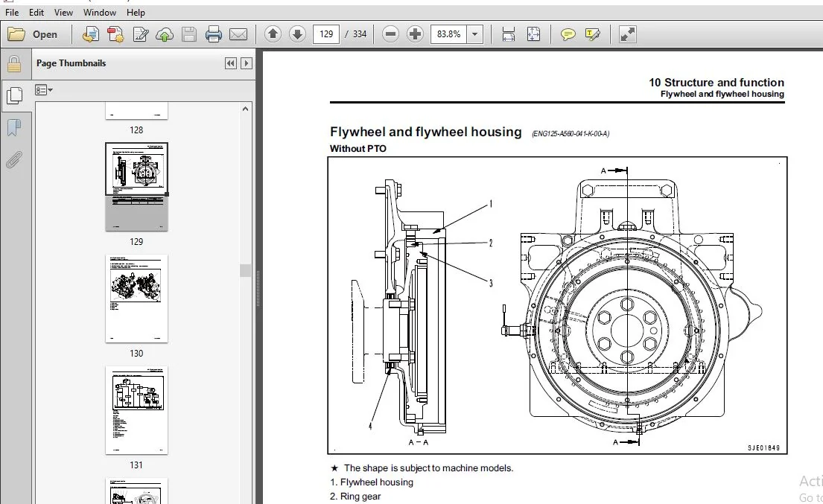Click thumbnail scrollbar up arrow
Screen dimensions: 823x504
point(245,109)
